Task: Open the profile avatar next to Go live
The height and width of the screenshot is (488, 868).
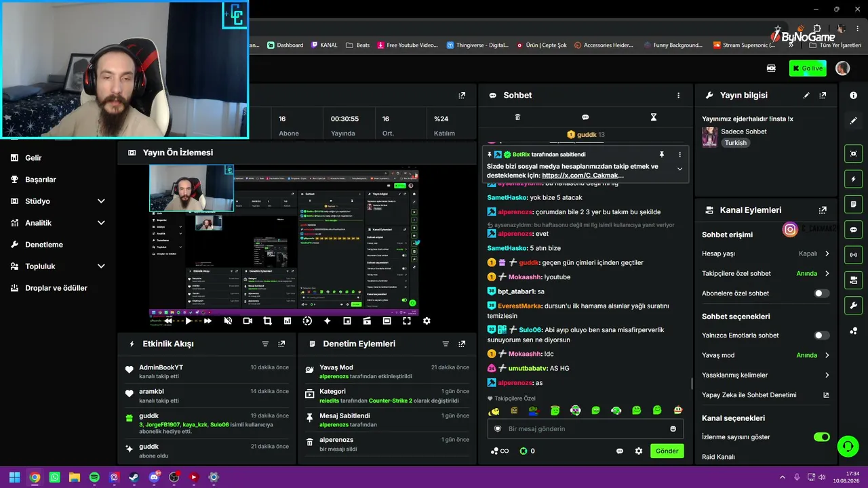Action: coord(843,68)
